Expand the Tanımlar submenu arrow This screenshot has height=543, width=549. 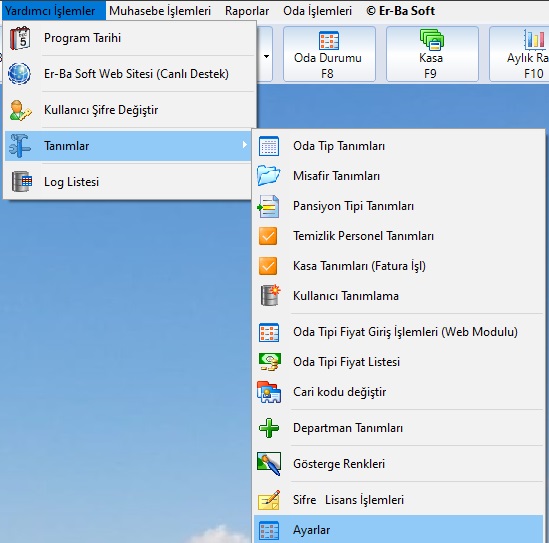(x=245, y=145)
